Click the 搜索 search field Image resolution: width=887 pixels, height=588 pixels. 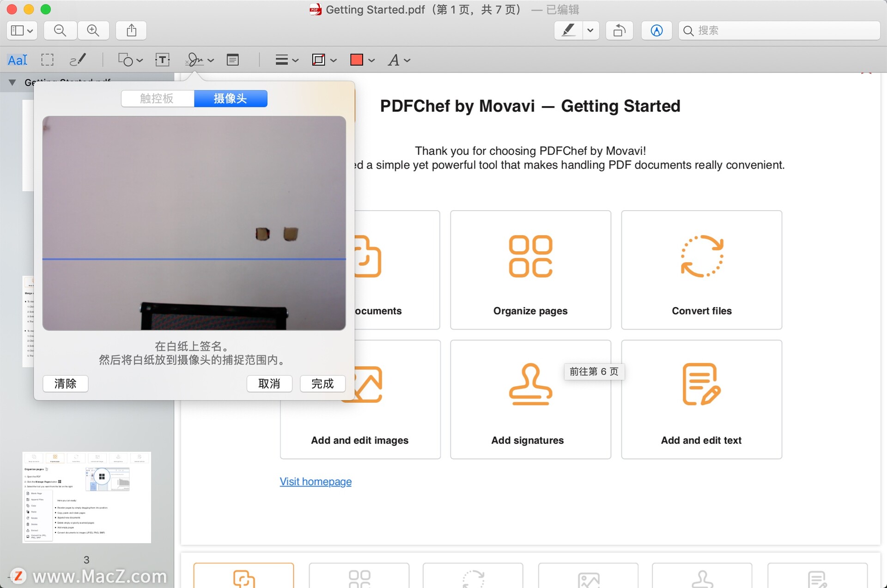tap(779, 30)
